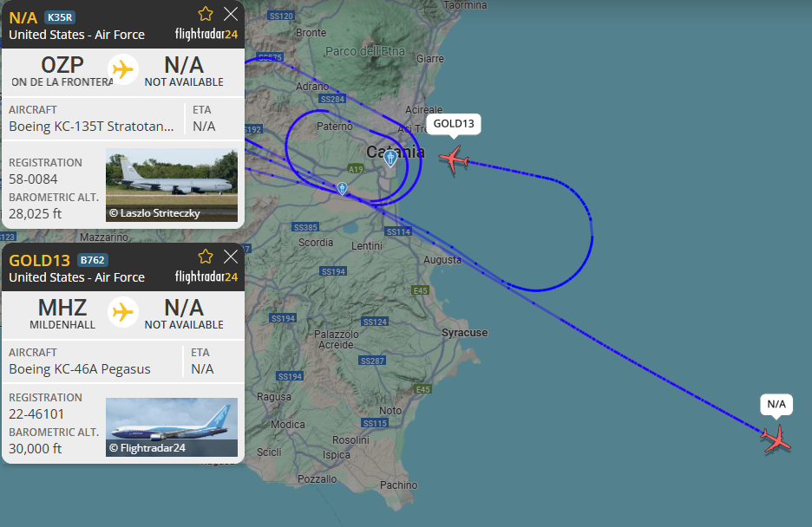Viewport: 812px width, 527px height.
Task: Click the yellow plane icon in K35R card
Action: coord(122,69)
